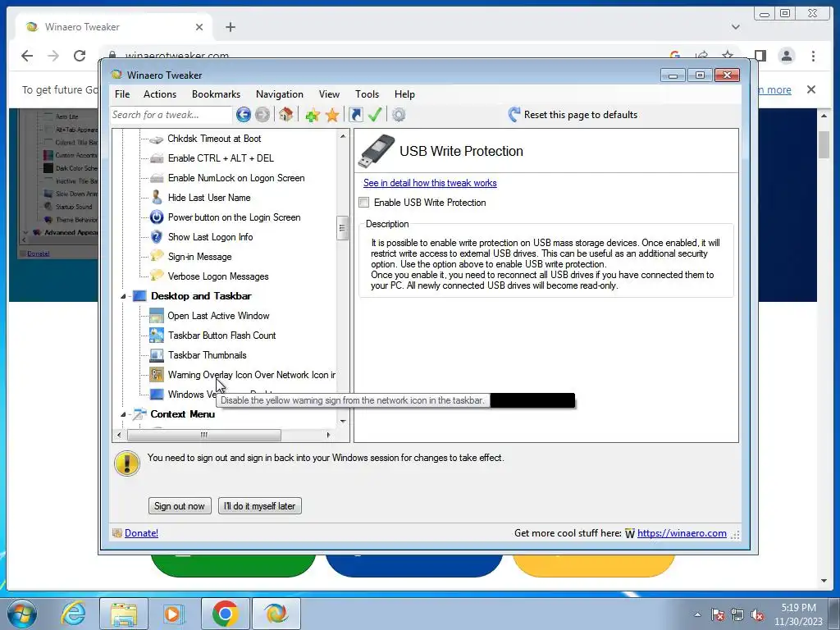
Task: Open the Home page house icon
Action: [286, 114]
